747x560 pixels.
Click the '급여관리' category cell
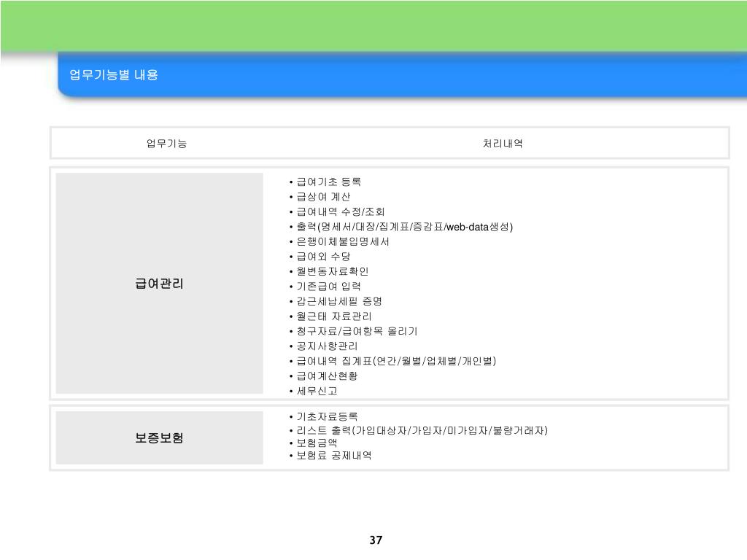pyautogui.click(x=159, y=284)
